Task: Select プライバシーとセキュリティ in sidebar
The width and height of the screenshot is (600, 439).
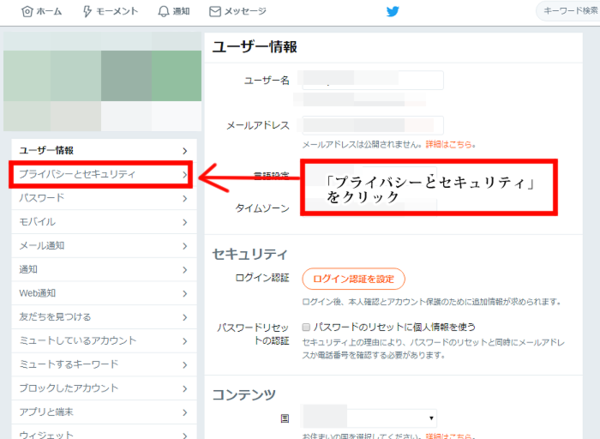Action: [104, 174]
